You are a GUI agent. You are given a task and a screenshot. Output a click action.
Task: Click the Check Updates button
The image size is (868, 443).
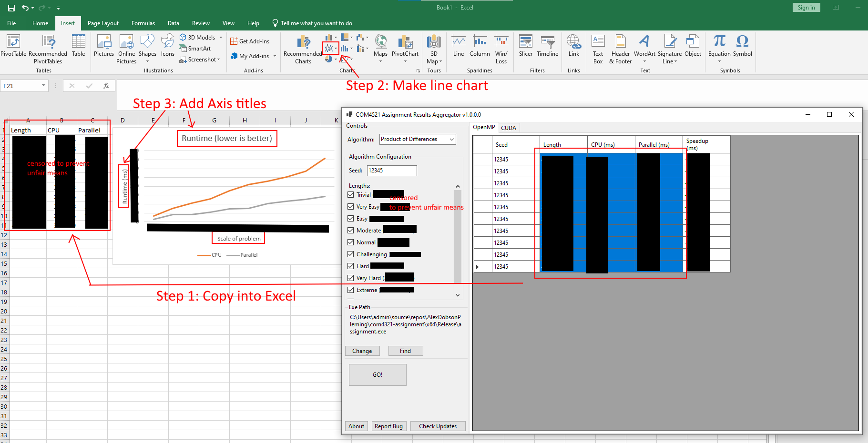pyautogui.click(x=438, y=426)
